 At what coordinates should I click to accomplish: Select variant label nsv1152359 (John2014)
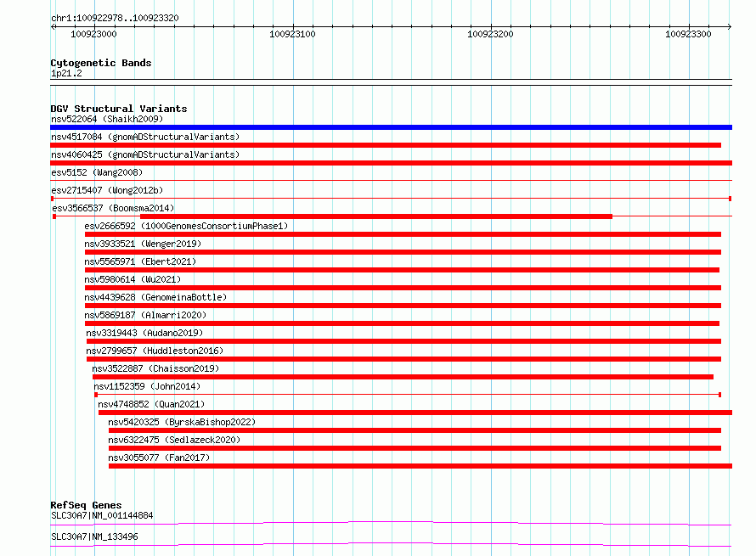pos(147,386)
